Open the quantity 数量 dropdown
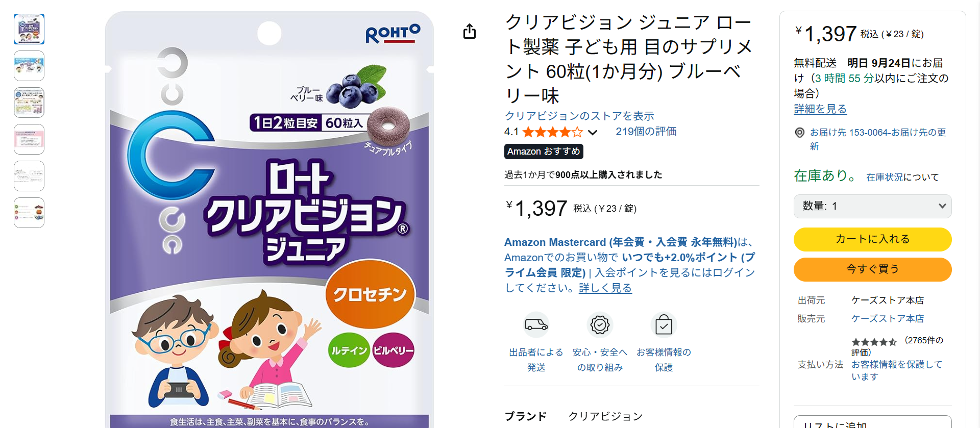The height and width of the screenshot is (428, 980). point(872,206)
